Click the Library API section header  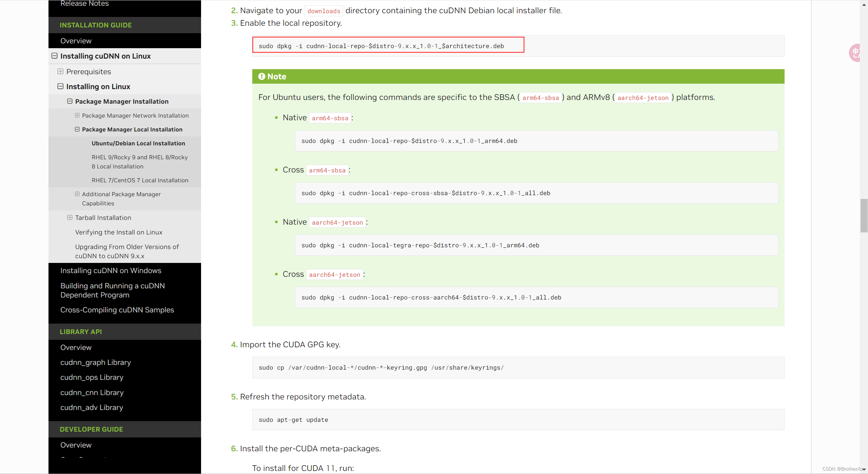pos(81,332)
